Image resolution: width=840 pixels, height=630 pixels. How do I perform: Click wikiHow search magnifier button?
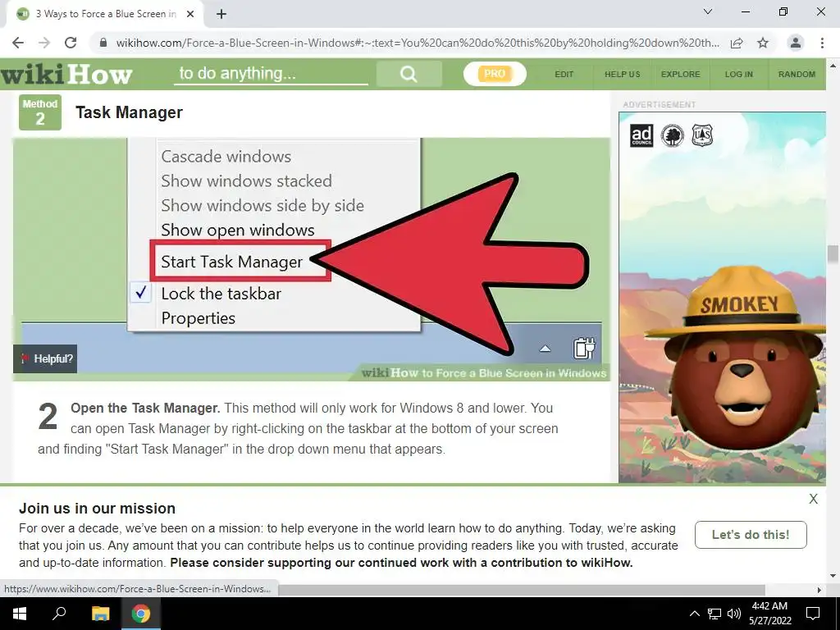pyautogui.click(x=409, y=74)
